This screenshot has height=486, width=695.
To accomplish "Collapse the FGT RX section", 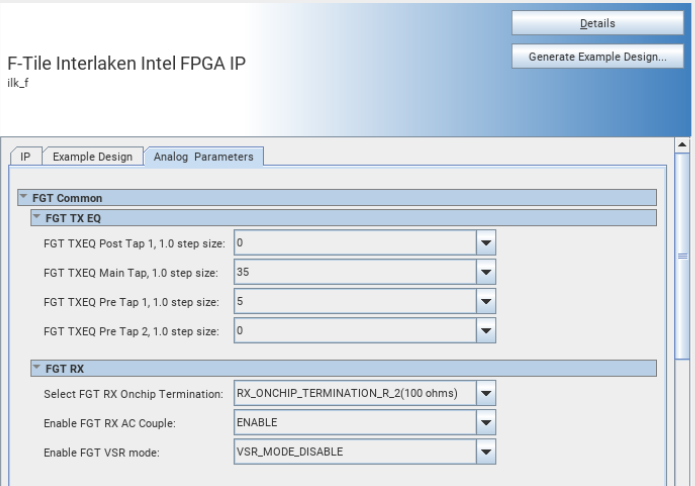I will point(37,367).
